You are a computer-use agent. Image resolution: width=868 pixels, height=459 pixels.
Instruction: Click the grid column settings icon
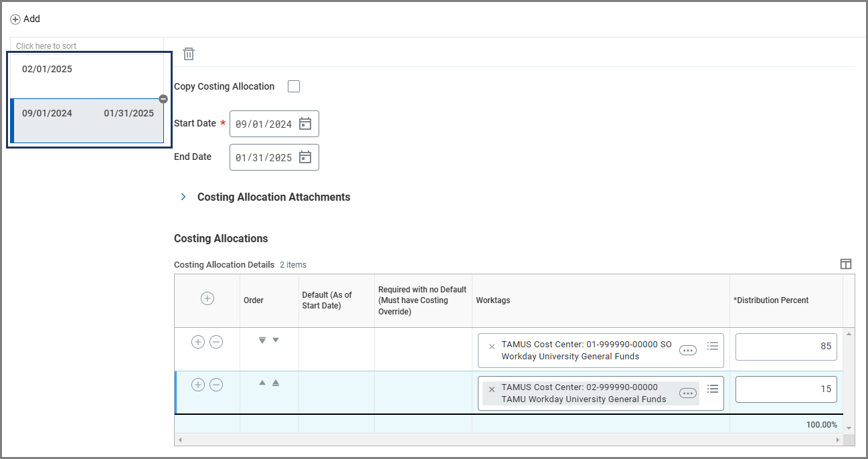pos(846,264)
